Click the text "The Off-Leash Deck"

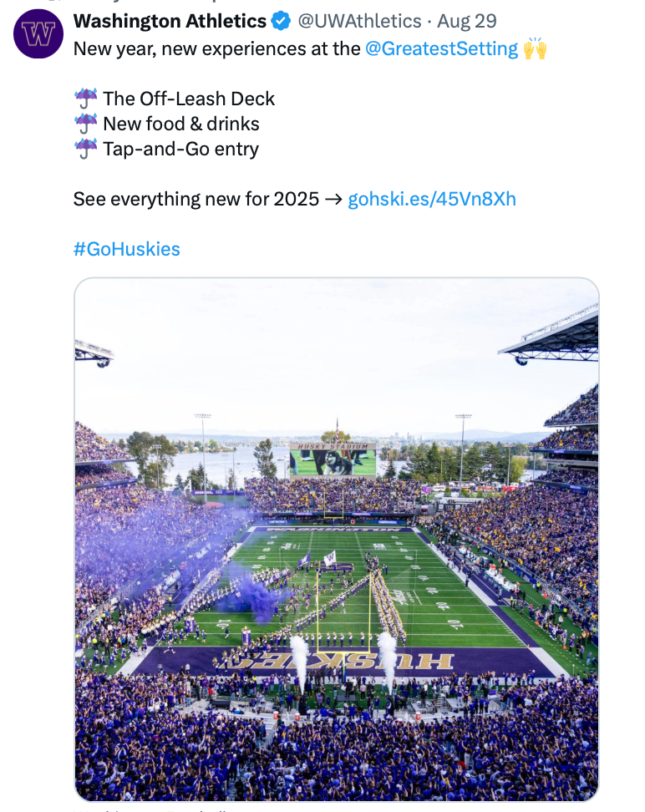point(189,99)
